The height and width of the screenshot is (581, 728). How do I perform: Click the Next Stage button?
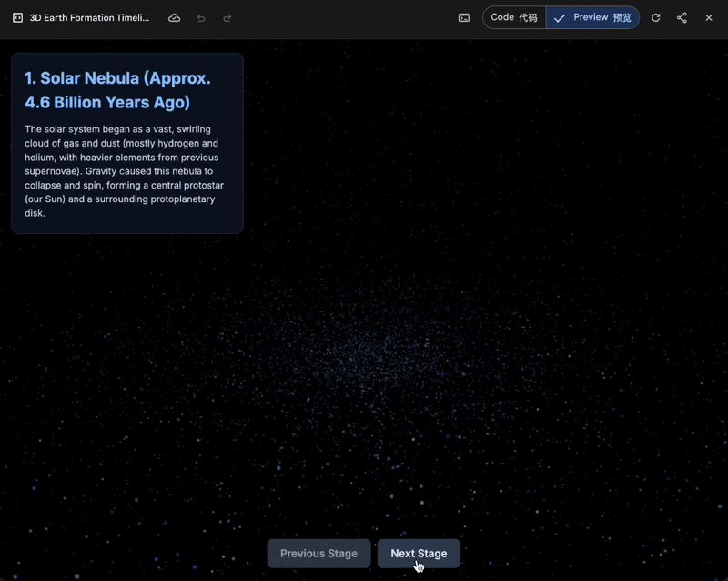[x=419, y=553]
